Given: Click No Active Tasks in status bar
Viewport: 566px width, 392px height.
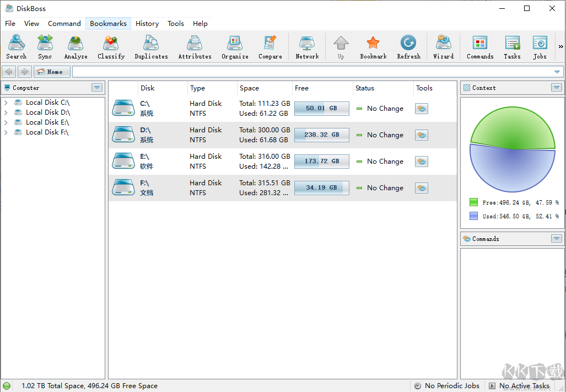Looking at the screenshot, I should click(520, 386).
